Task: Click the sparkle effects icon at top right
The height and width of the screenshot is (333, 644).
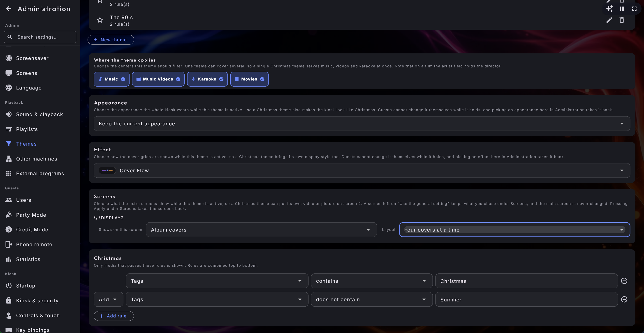Action: pyautogui.click(x=609, y=9)
